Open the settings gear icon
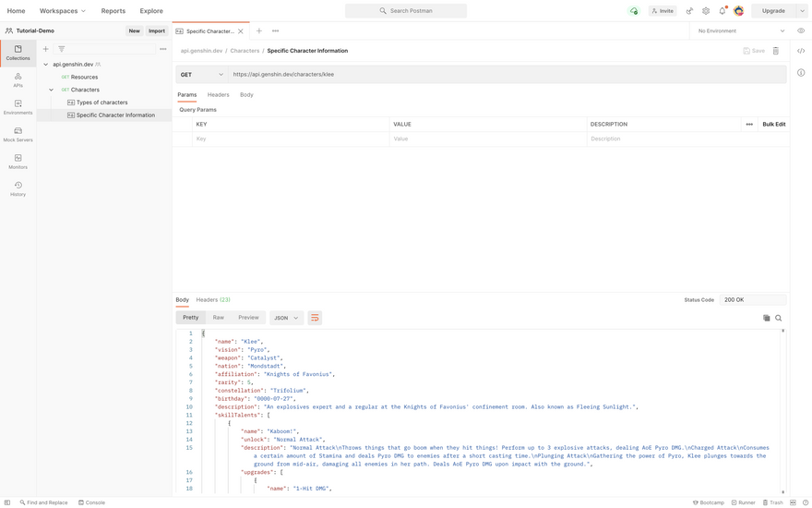Screen dimensions: 812x508 tap(706, 11)
